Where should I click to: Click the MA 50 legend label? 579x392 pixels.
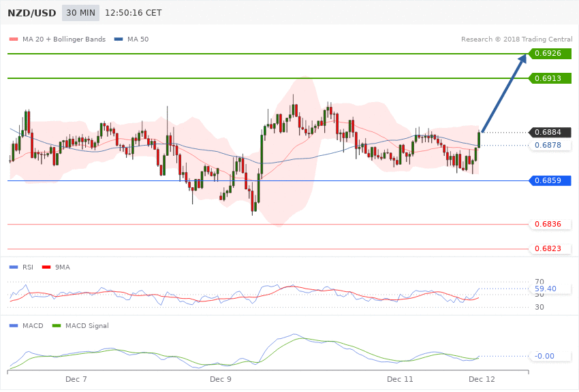tap(138, 39)
